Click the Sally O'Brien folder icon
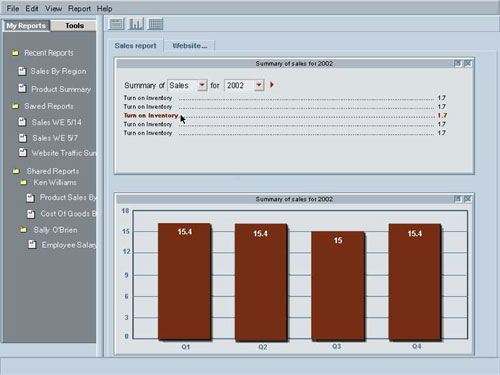Image resolution: width=500 pixels, height=375 pixels. click(x=23, y=230)
